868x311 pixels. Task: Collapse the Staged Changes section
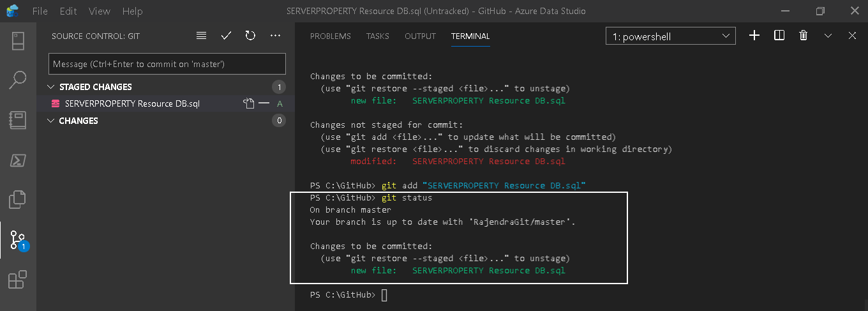(52, 87)
